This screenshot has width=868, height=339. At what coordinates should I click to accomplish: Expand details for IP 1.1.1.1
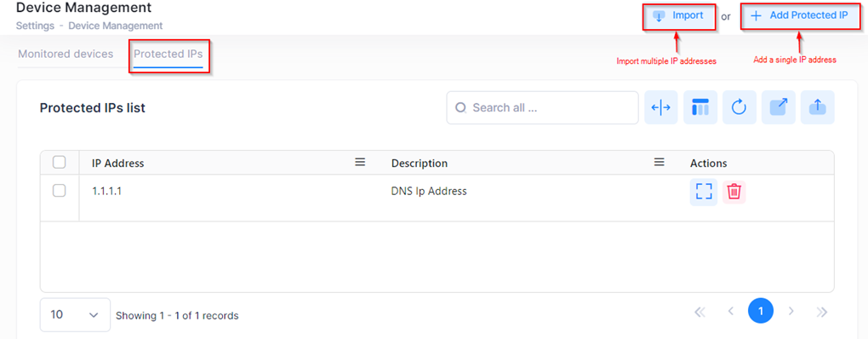click(x=704, y=192)
